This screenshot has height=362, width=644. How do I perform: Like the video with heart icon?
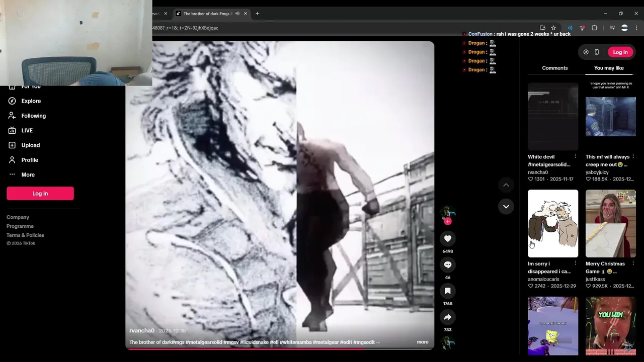point(448,238)
